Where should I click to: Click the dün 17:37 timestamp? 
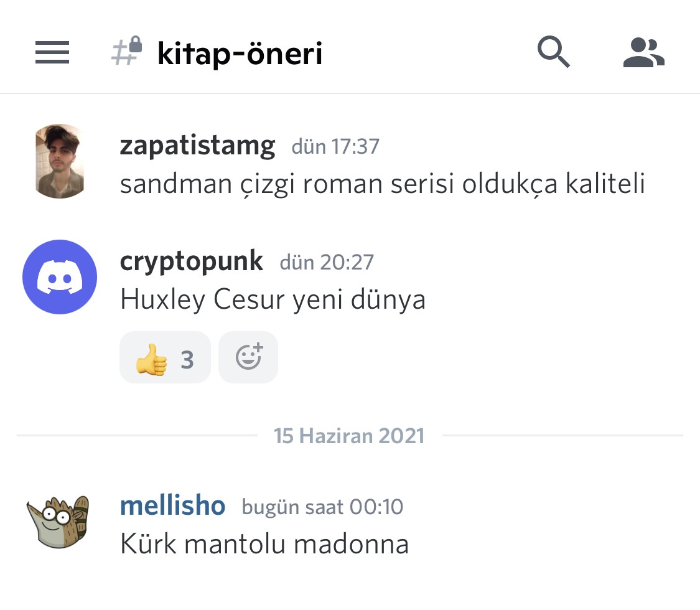335,147
